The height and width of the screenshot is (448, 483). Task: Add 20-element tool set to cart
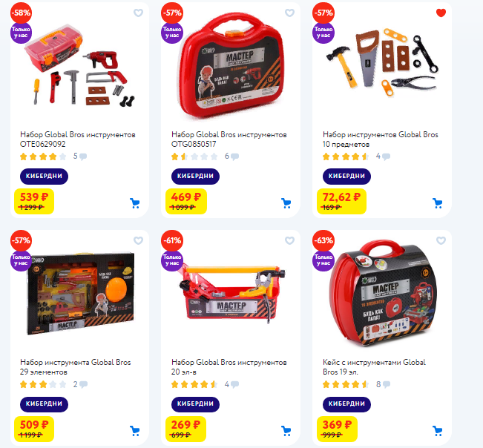pos(286,431)
